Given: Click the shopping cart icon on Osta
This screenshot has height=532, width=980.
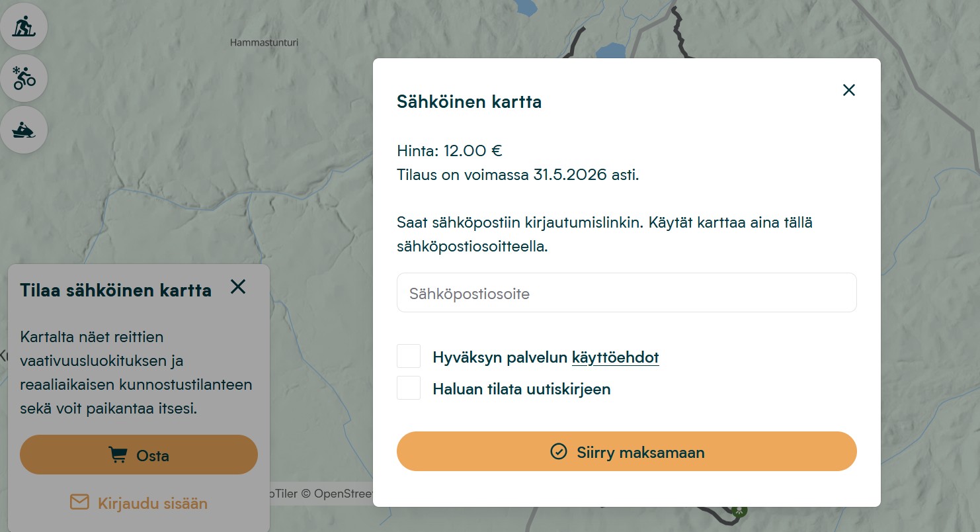Looking at the screenshot, I should [x=118, y=455].
